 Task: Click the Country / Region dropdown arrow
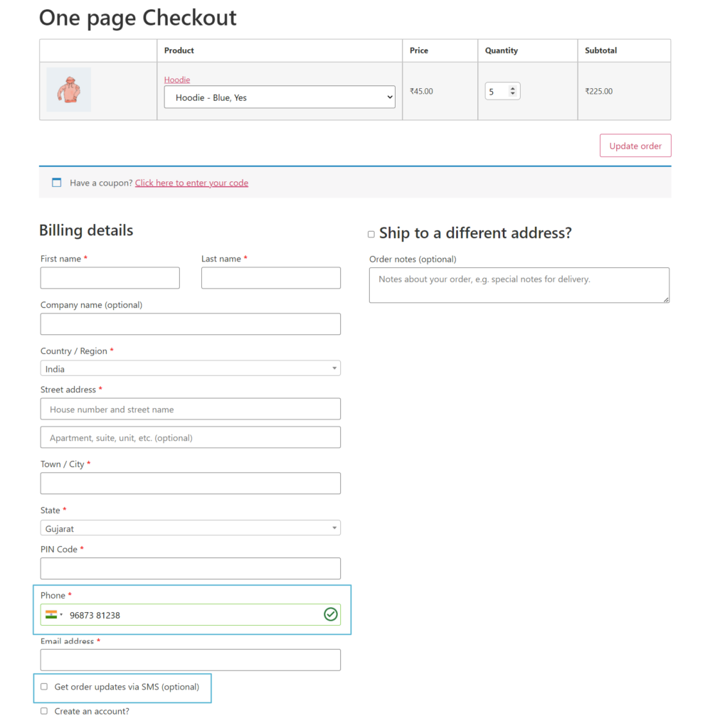[x=334, y=368]
